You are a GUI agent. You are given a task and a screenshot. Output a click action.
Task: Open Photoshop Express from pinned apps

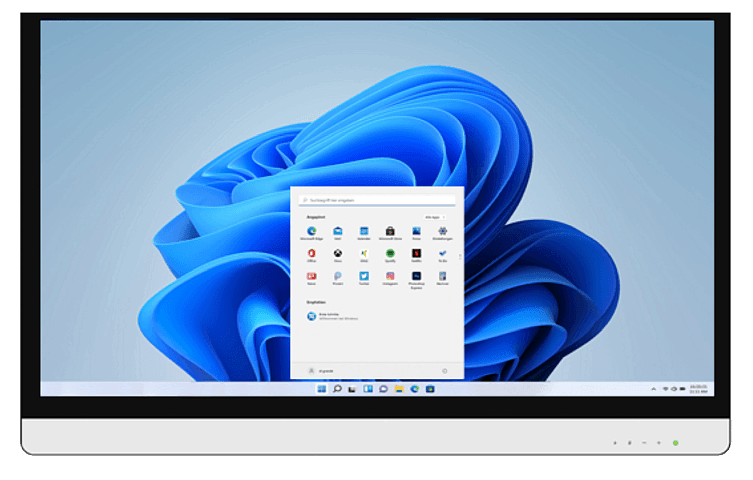(x=416, y=280)
